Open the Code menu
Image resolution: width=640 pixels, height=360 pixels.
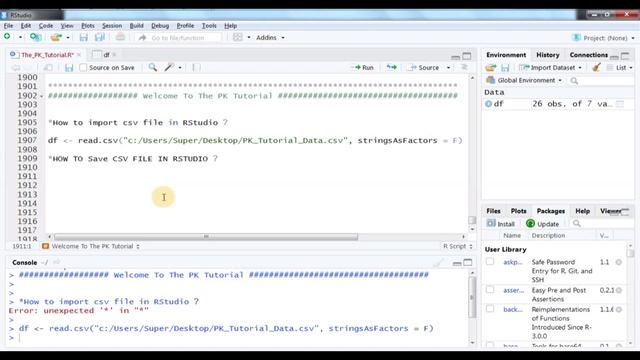click(x=46, y=25)
